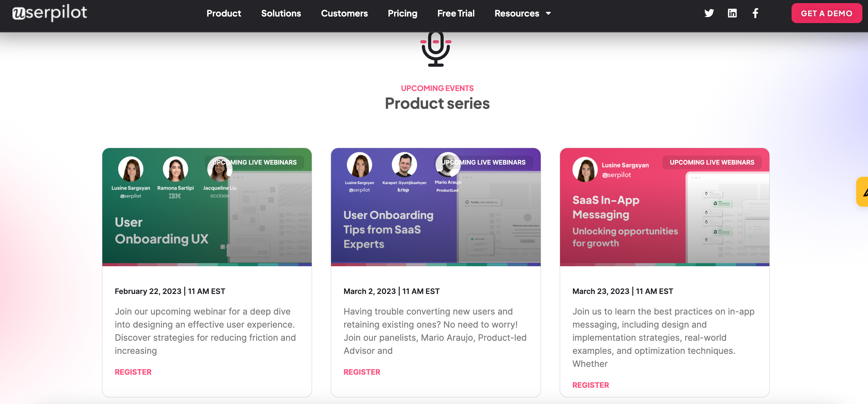Screen dimensions: 868x404
Task: Expand the Resources menu dropdown
Action: (523, 14)
